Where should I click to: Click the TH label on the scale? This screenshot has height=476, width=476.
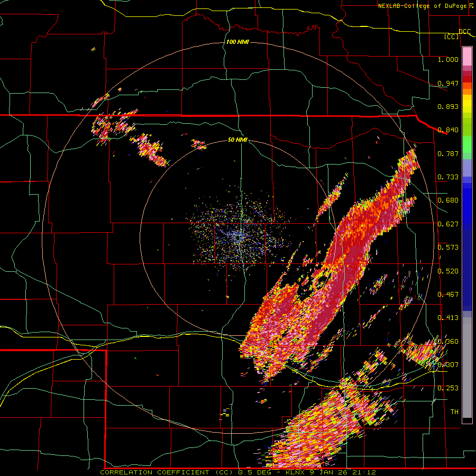pyautogui.click(x=454, y=412)
